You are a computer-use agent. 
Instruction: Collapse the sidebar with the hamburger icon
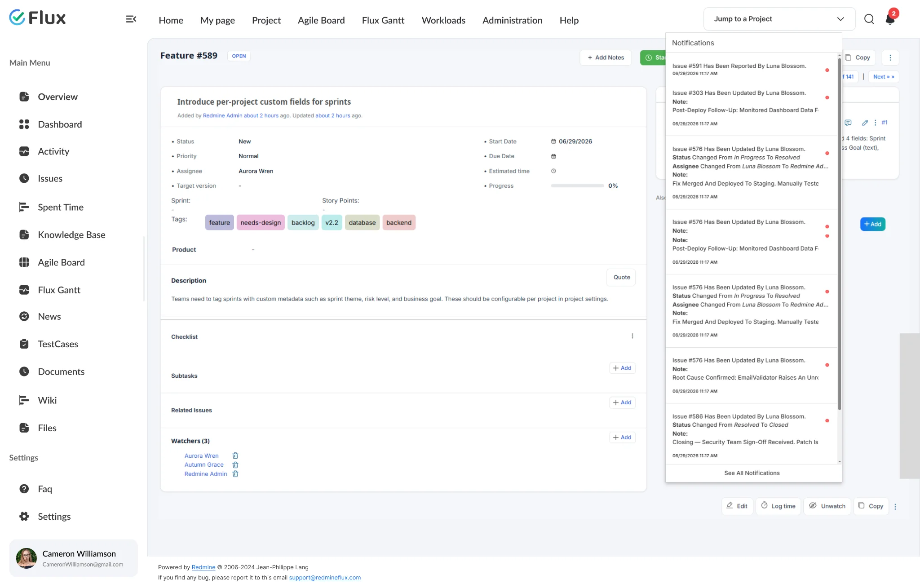coord(131,19)
